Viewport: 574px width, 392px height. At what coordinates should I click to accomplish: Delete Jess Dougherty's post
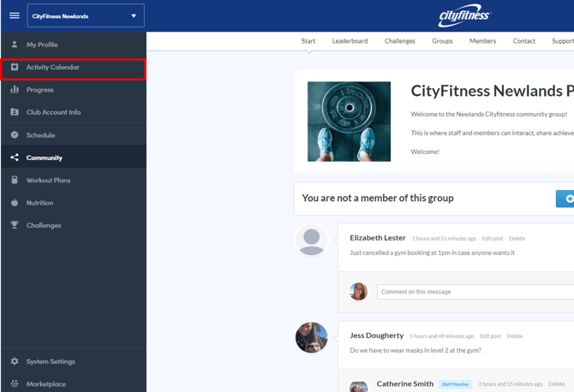coord(514,336)
